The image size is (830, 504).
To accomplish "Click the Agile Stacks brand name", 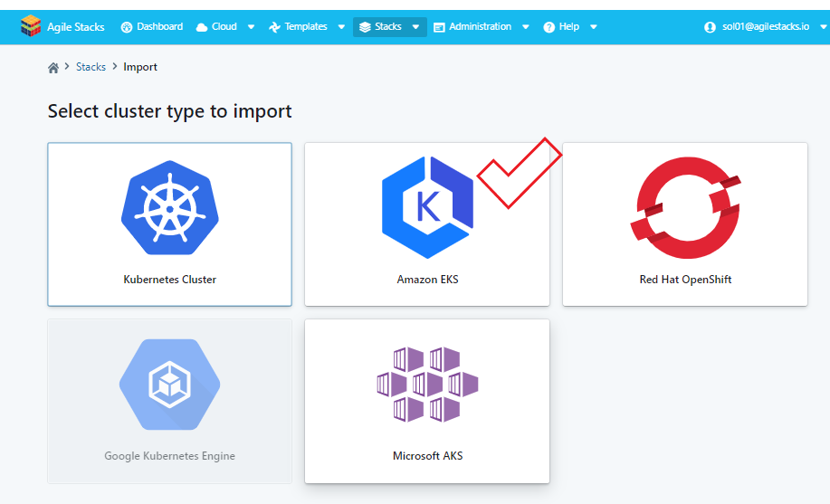I will coord(76,27).
